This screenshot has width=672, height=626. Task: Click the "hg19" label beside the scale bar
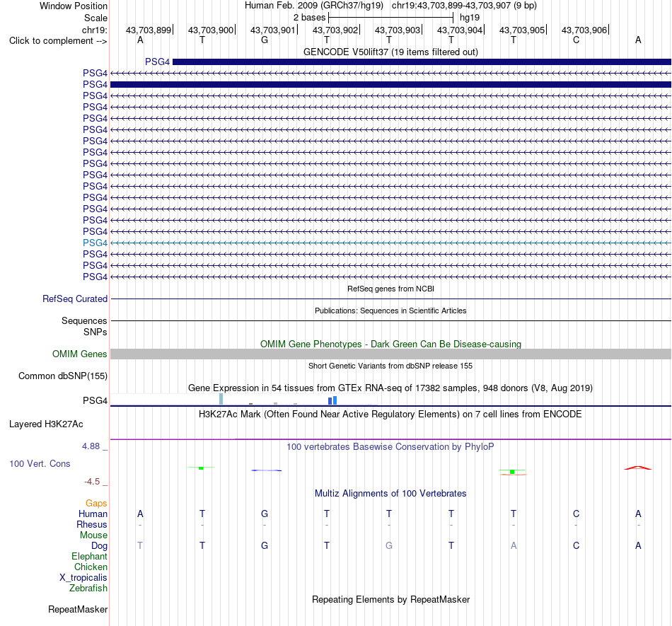(469, 18)
